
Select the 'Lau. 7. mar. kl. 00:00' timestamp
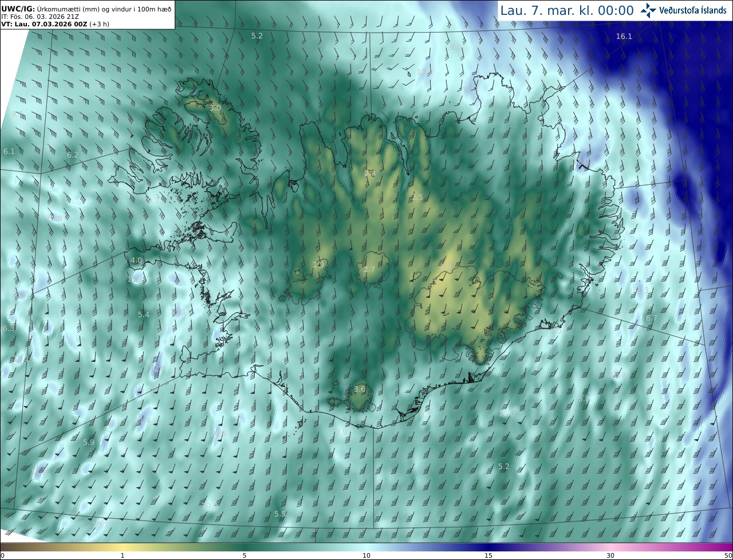coord(567,10)
